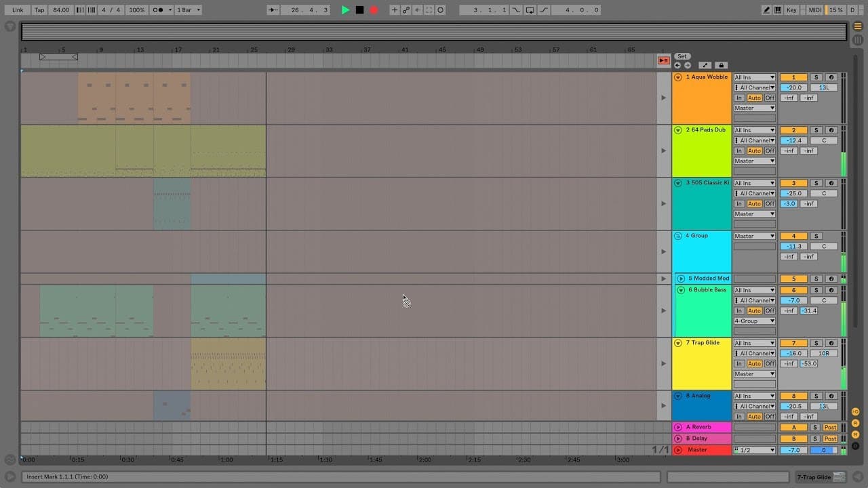Deactivate track 3 with its number button

(x=793, y=183)
